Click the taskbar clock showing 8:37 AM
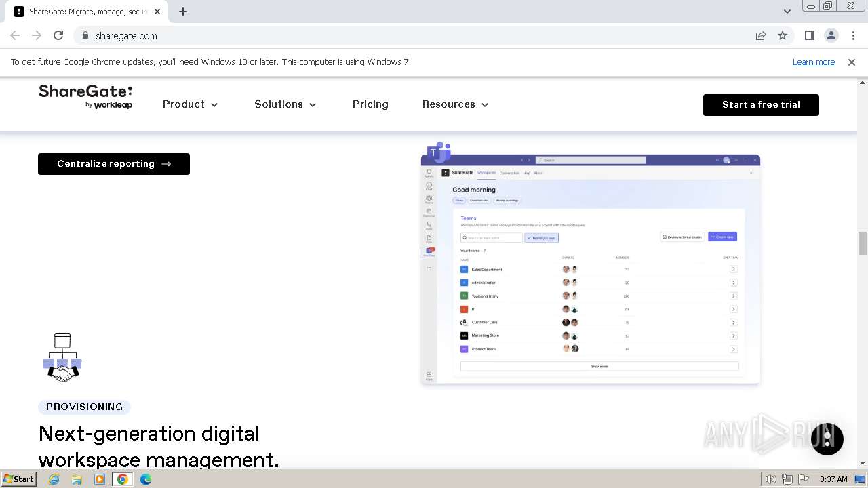Screen dimensions: 868x488 (833, 479)
